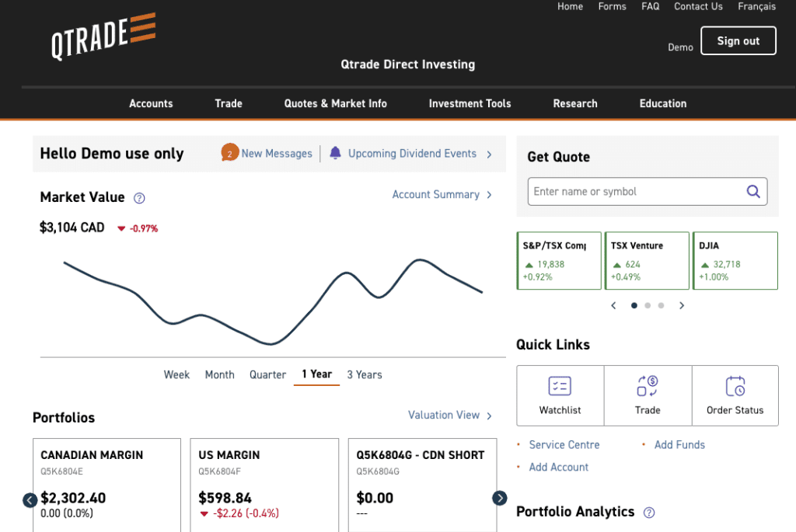Click the Get Quote search magnifier icon
Image resolution: width=796 pixels, height=532 pixels.
pos(752,191)
